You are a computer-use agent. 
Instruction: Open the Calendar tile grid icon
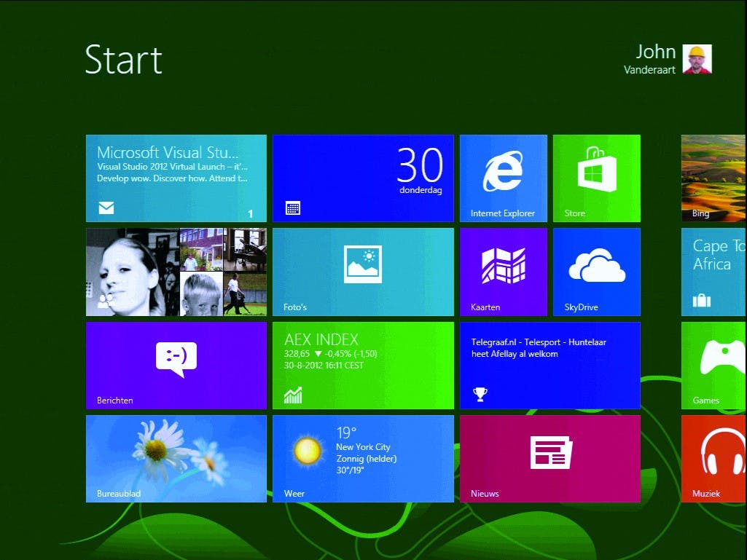tap(292, 208)
